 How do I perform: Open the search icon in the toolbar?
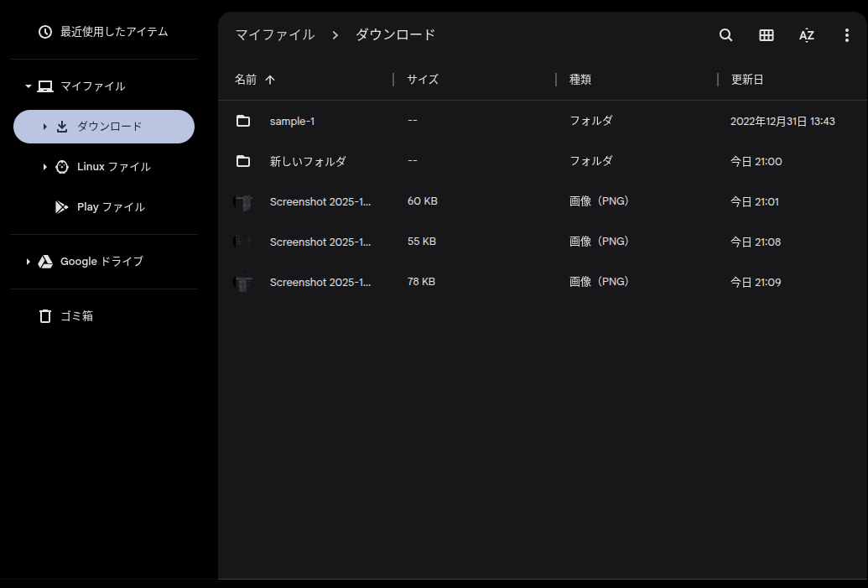click(725, 35)
